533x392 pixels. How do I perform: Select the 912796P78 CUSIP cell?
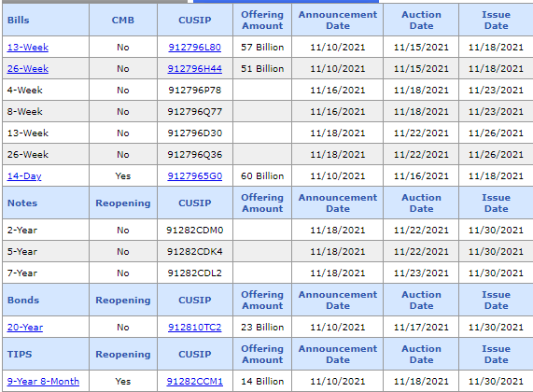tap(195, 91)
